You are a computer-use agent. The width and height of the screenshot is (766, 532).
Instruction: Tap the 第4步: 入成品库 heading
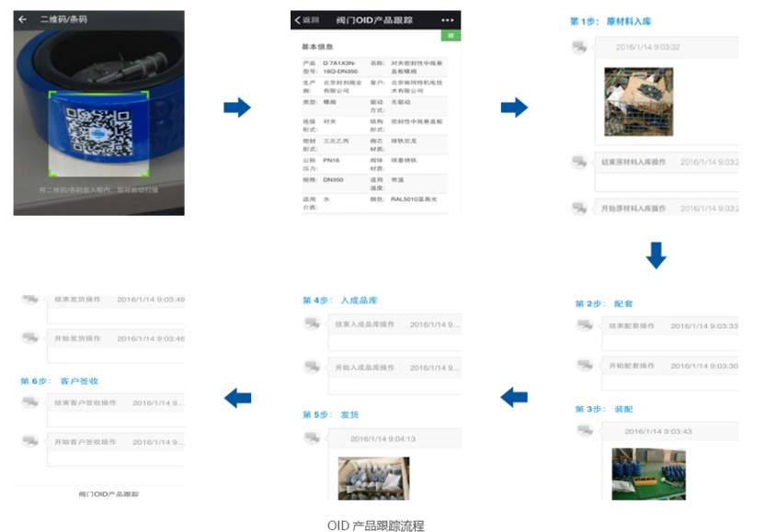pyautogui.click(x=340, y=300)
